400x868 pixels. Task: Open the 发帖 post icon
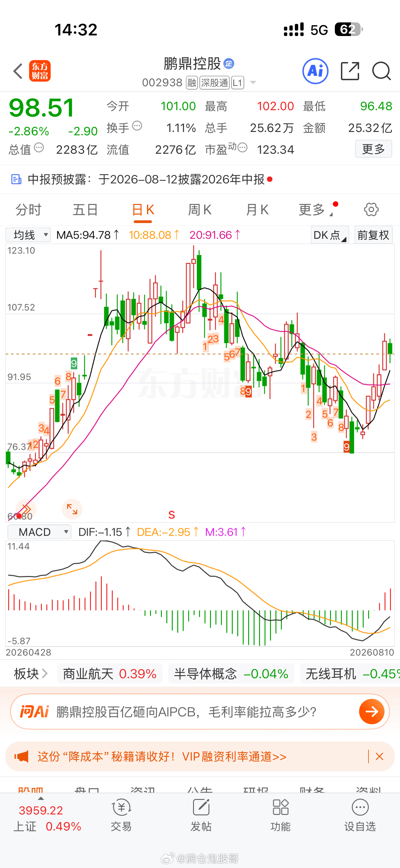pos(201,815)
